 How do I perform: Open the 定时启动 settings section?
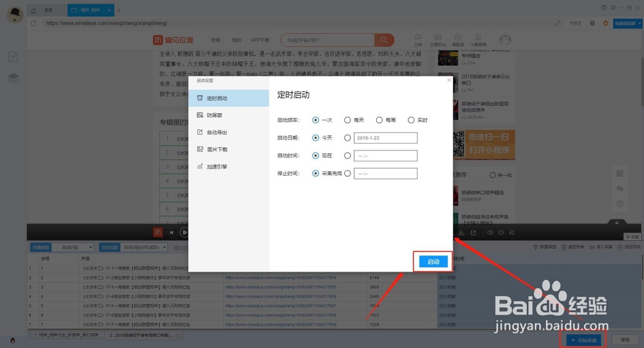click(x=229, y=98)
